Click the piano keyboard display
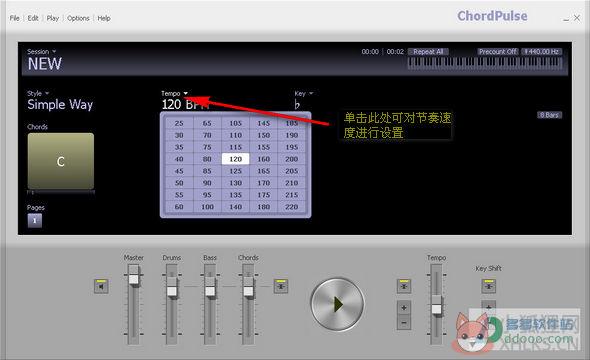The width and height of the screenshot is (590, 360). (x=485, y=63)
